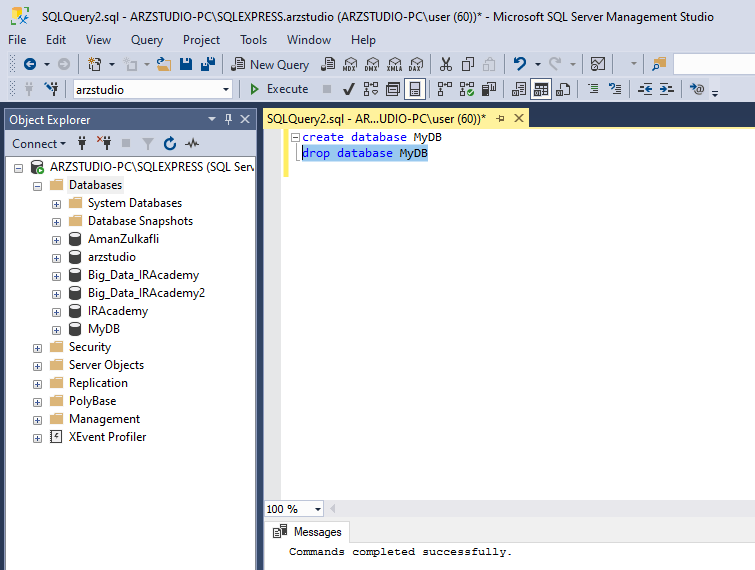Pin the SQLQuery2.sql document tab
755x570 pixels.
tap(500, 118)
